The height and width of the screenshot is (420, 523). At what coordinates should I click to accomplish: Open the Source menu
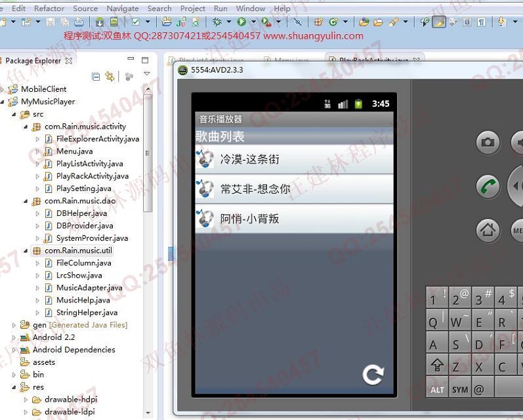pos(85,9)
